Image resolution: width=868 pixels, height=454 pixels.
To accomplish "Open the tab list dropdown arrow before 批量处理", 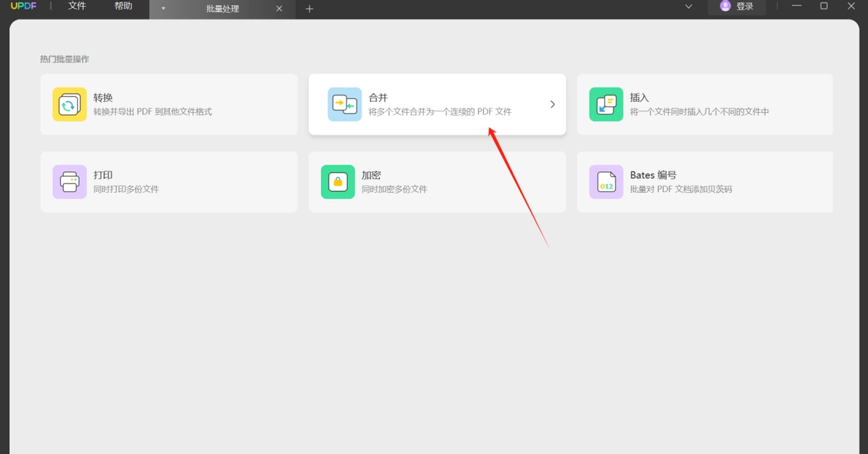I will [163, 9].
